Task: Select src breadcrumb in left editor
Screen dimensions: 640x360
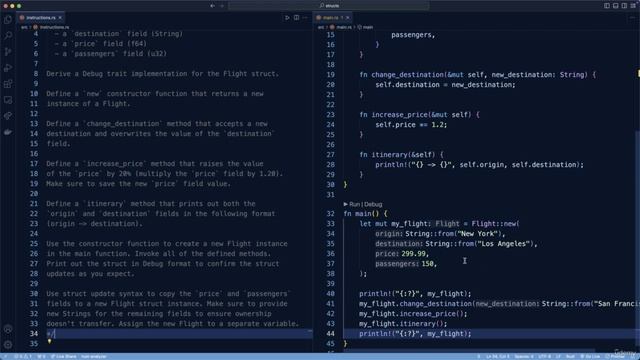Action: pyautogui.click(x=24, y=27)
